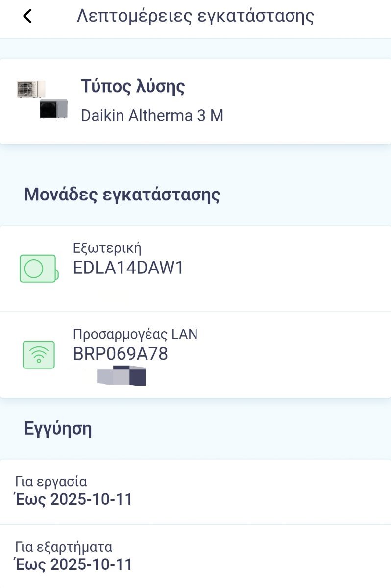Open the Τύπος λύσης card
This screenshot has height=588, width=391.
click(195, 101)
